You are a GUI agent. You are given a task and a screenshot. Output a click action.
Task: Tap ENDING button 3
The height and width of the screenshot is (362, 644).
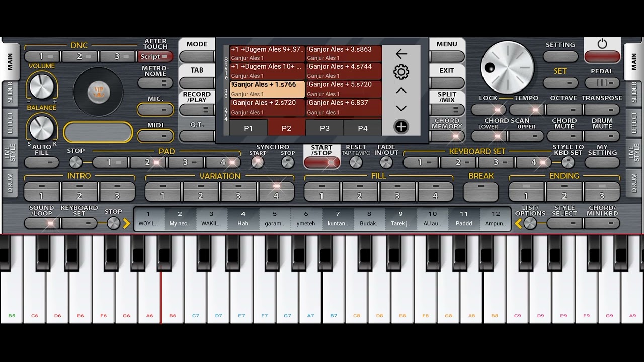[602, 192]
